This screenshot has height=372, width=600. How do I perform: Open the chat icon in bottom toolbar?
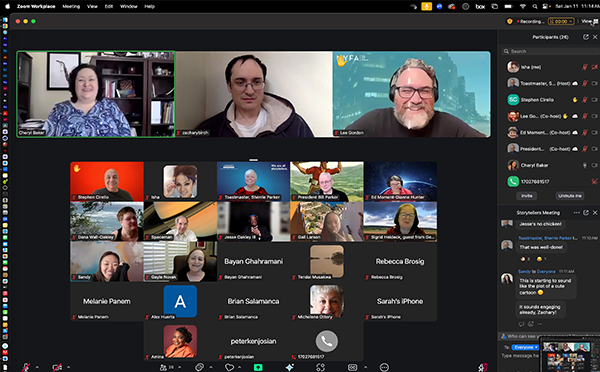(199, 367)
